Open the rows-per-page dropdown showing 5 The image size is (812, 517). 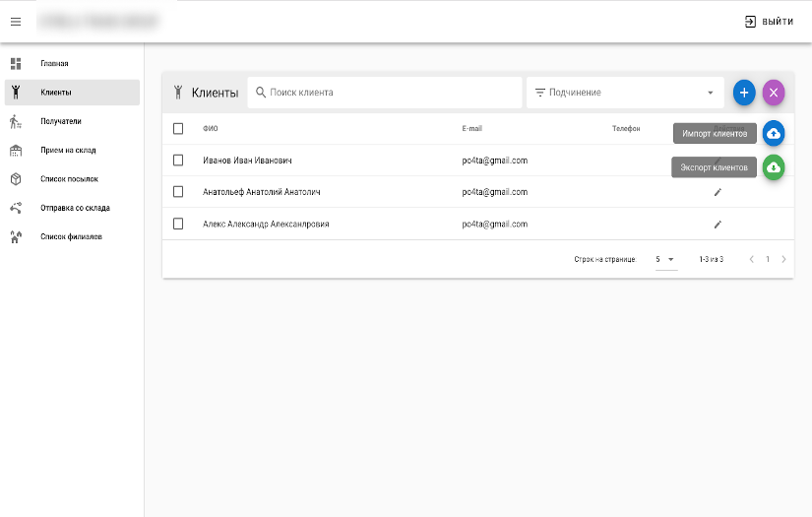point(666,259)
